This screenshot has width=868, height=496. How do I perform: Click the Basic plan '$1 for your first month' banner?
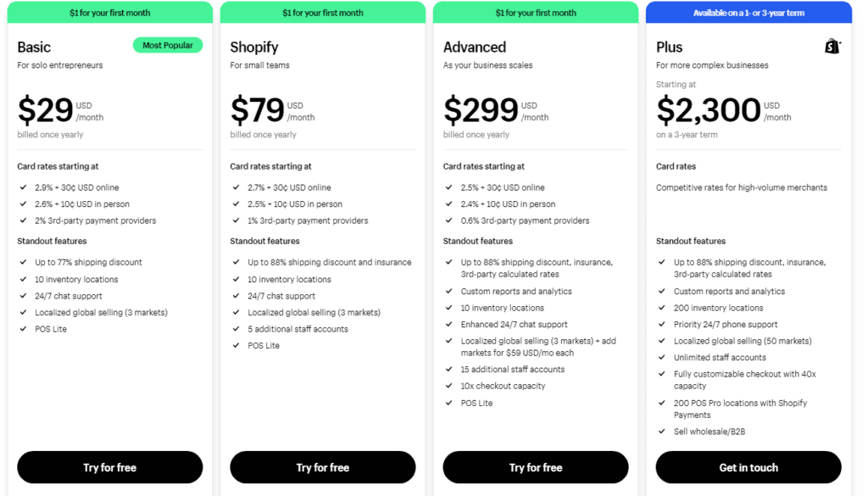(x=109, y=13)
